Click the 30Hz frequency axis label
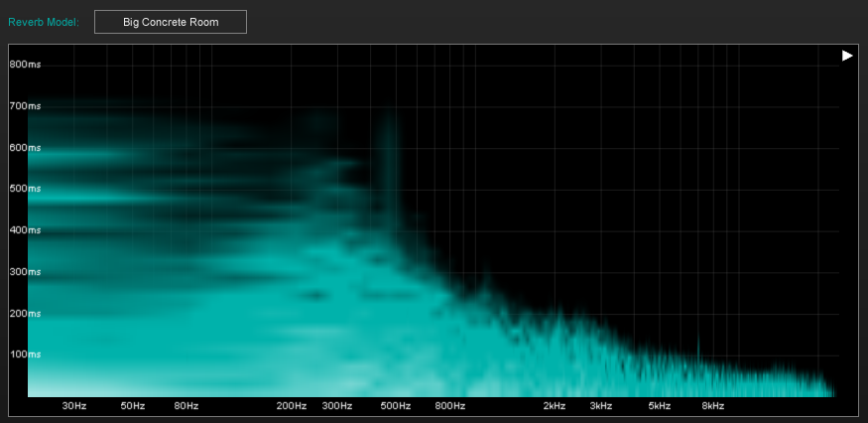868x423 pixels. (74, 406)
